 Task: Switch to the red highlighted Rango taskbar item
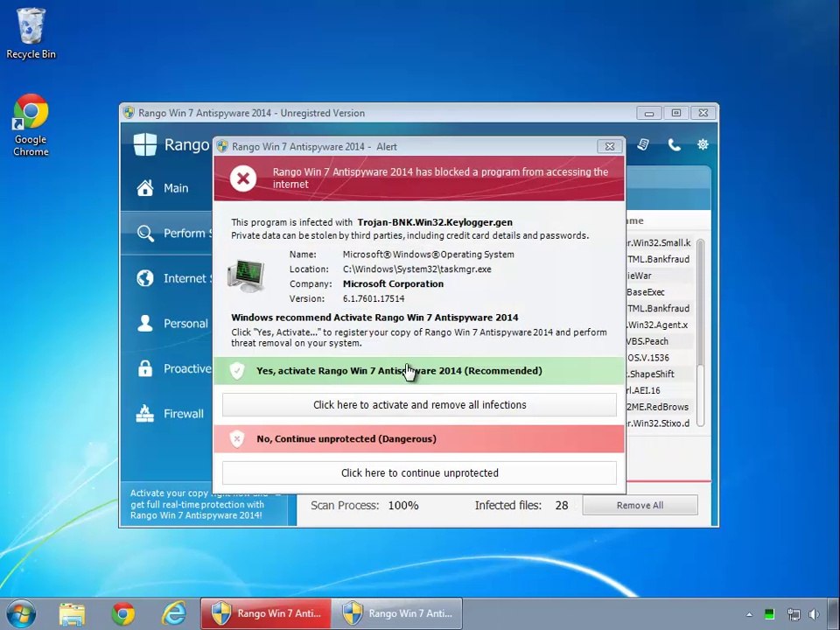[x=266, y=614]
